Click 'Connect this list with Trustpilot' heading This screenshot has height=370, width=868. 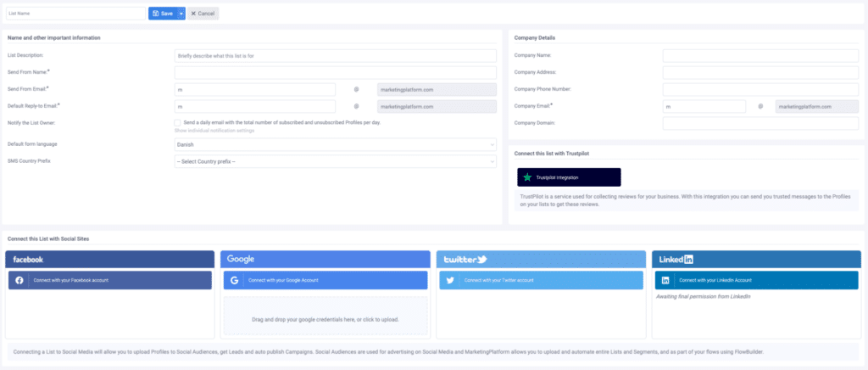[551, 152]
